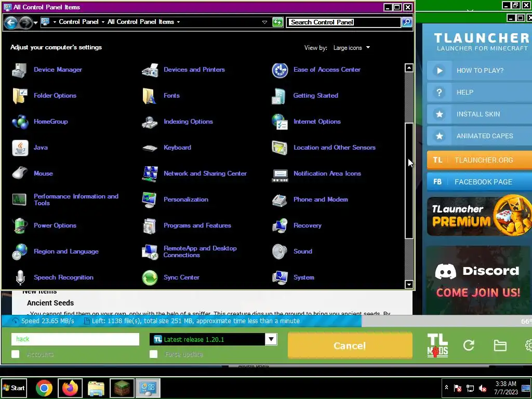
Task: Open Keyboard settings icon
Action: coord(150,148)
